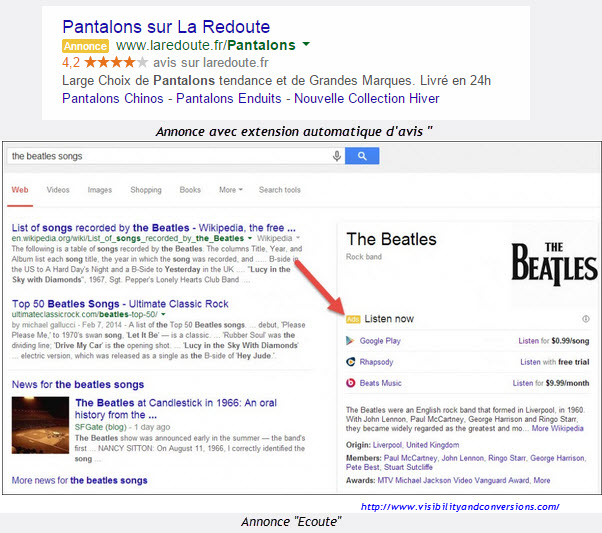Click the Rhapsody listen link
Image resolution: width=602 pixels, height=533 pixels.
click(376, 362)
